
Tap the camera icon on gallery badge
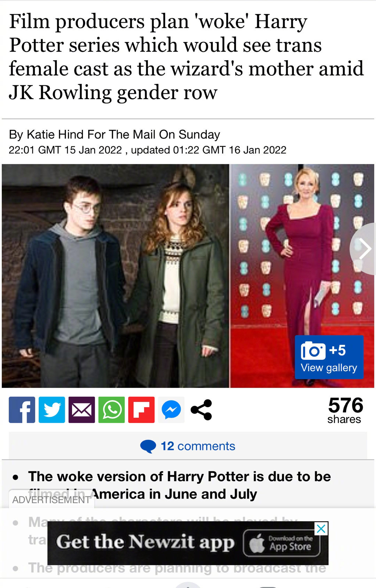pos(313,351)
